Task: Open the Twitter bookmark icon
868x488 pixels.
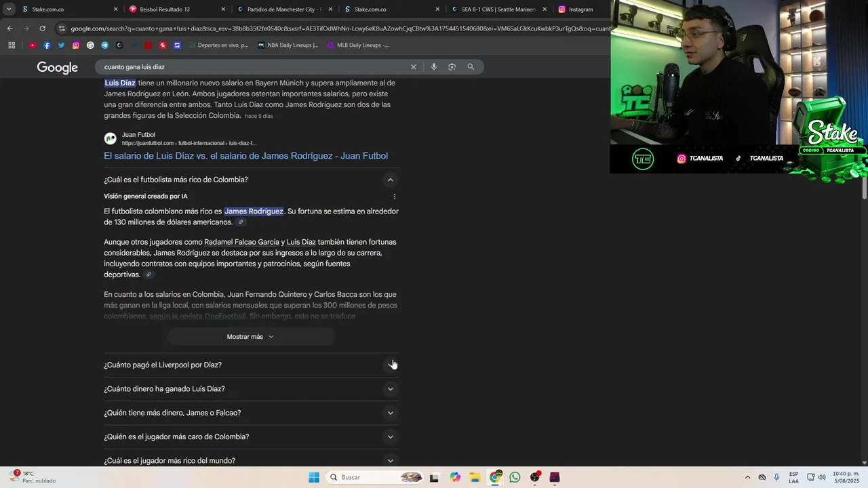Action: click(x=61, y=45)
